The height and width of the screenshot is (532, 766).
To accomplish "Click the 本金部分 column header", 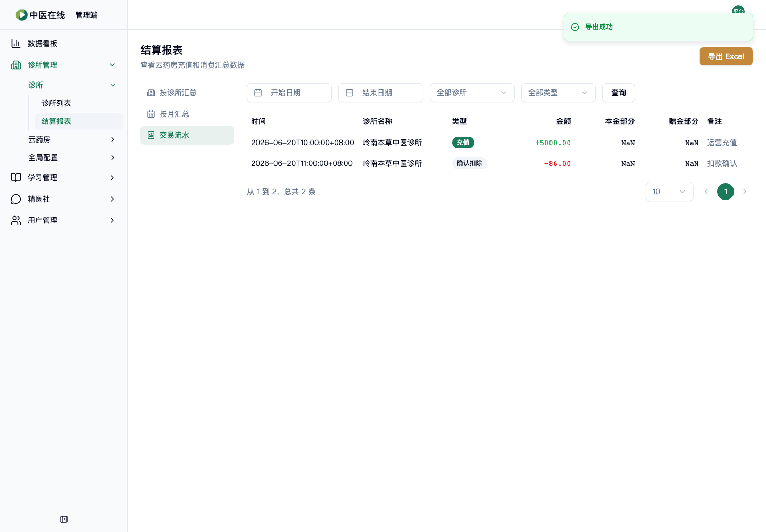I will tap(620, 121).
